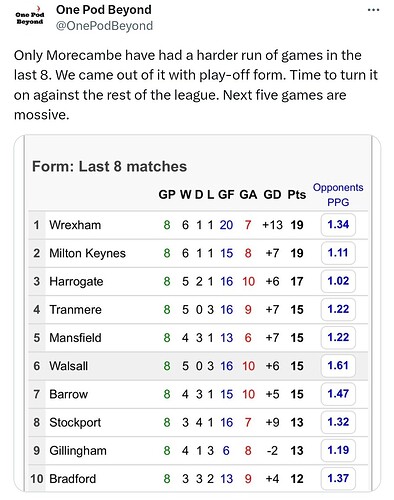Select the Wrexham team row name
Screen dimensions: 394x500
75,225
